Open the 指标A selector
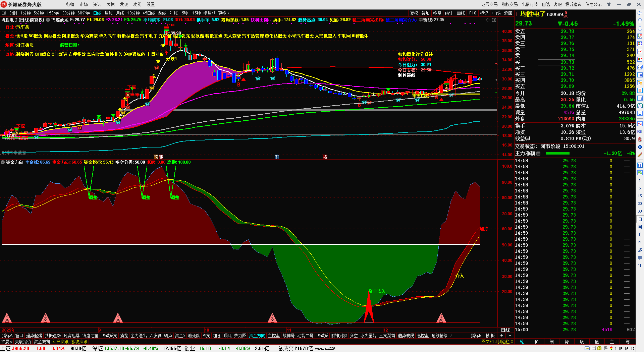 [7, 336]
